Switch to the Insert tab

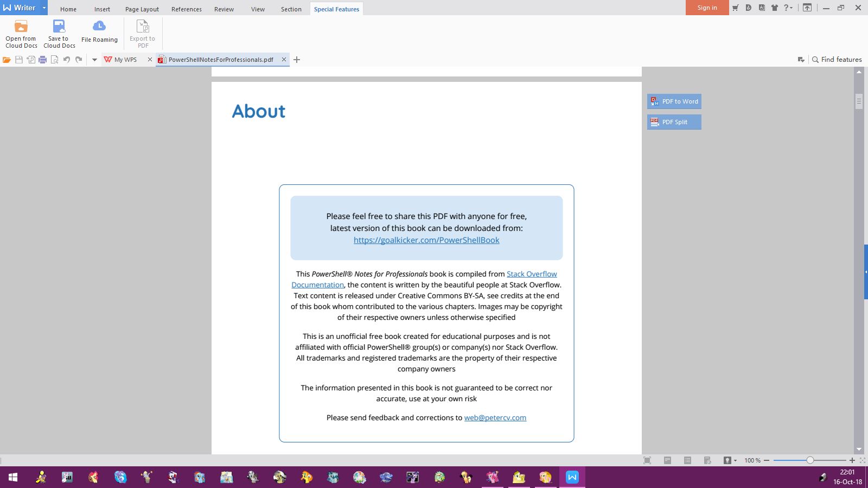click(x=102, y=9)
